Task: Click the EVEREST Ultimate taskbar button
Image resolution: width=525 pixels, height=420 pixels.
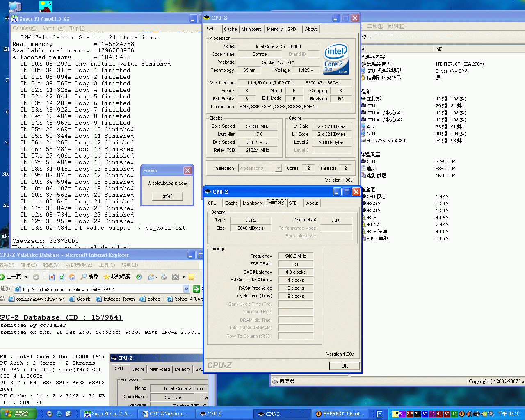Action: click(x=340, y=414)
